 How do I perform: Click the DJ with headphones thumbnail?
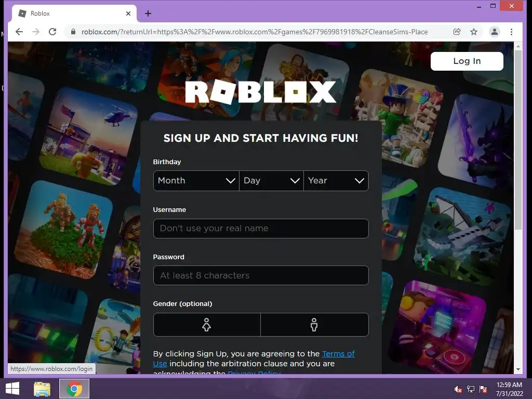437,326
